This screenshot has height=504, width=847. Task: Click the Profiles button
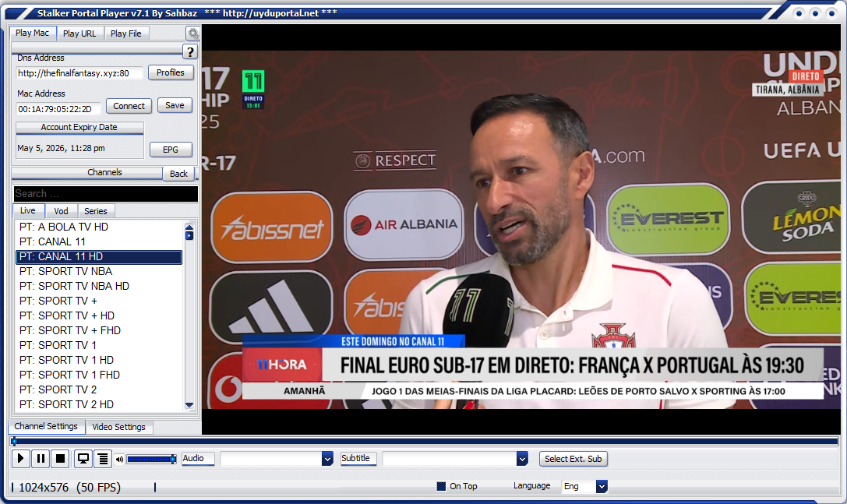pos(170,72)
